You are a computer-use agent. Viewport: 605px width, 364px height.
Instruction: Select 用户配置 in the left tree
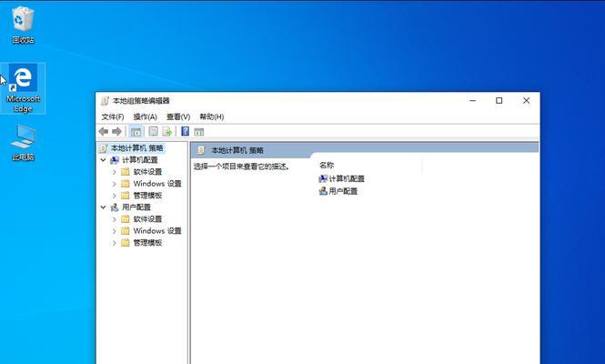tap(130, 207)
